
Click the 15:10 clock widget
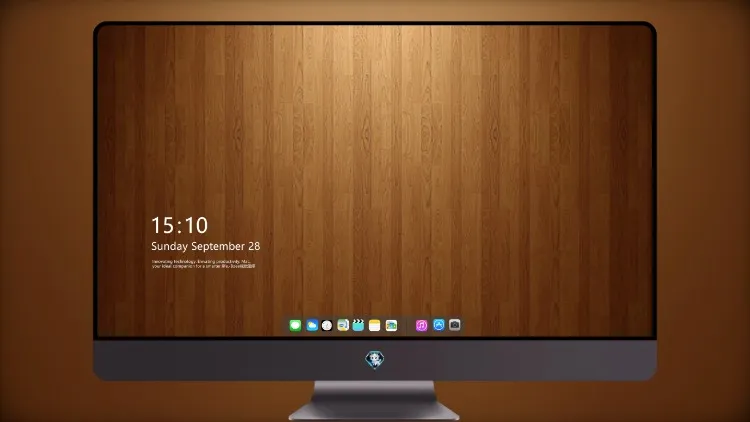180,225
